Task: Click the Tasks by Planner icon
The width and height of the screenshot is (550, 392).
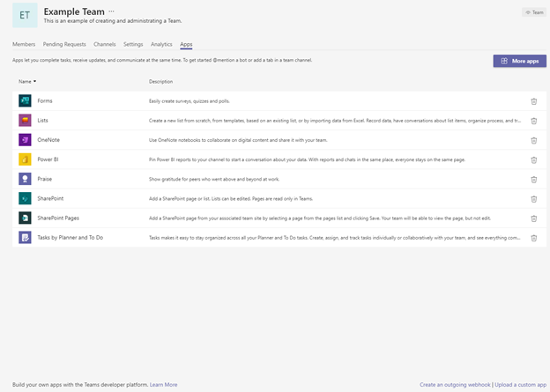Action: (x=25, y=237)
